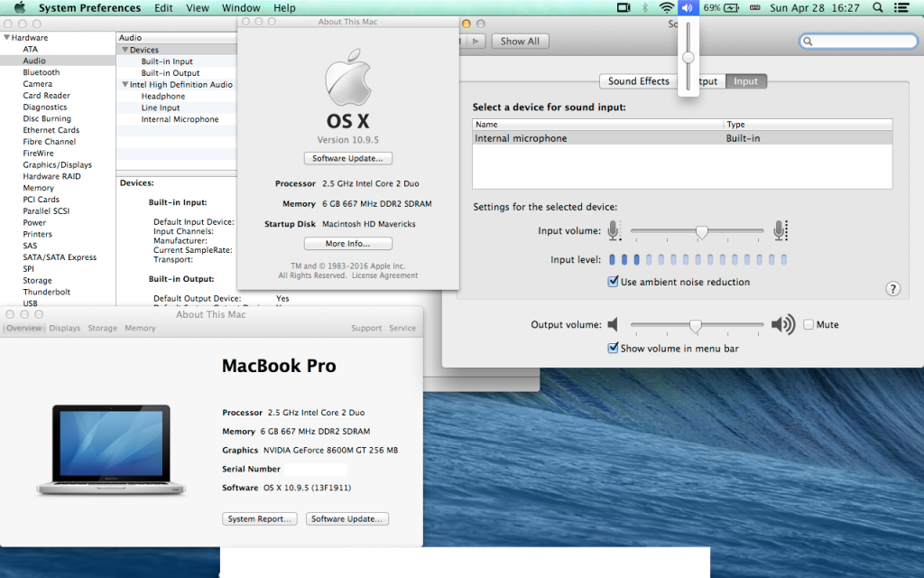Collapse the Intel High Definition Audio entry
This screenshot has height=578, width=924.
click(x=125, y=84)
